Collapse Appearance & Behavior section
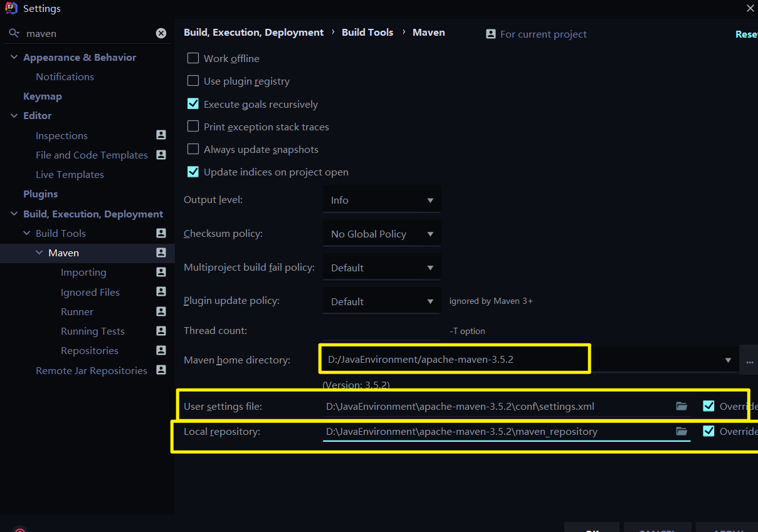The image size is (758, 532). coord(14,57)
